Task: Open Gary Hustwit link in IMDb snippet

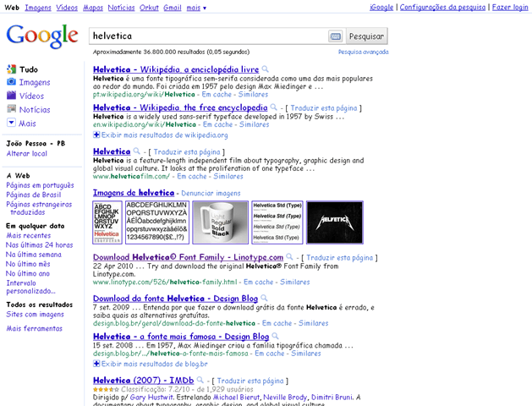Action: tap(151, 398)
